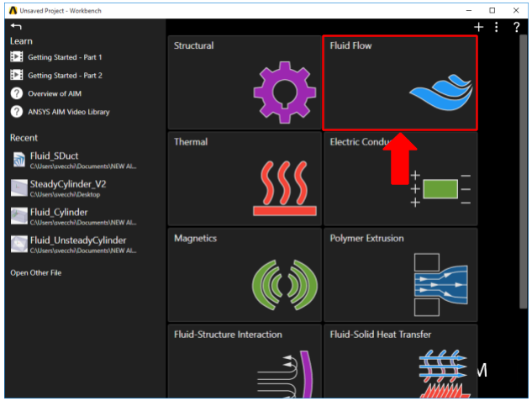Click Open Other File
The width and height of the screenshot is (532, 401).
point(35,272)
